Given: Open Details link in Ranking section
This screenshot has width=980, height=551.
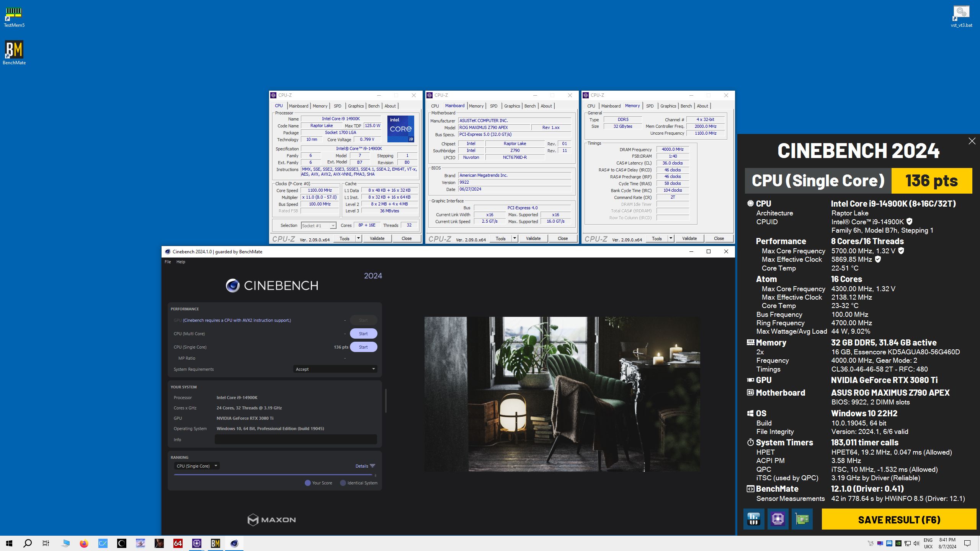Looking at the screenshot, I should 361,466.
